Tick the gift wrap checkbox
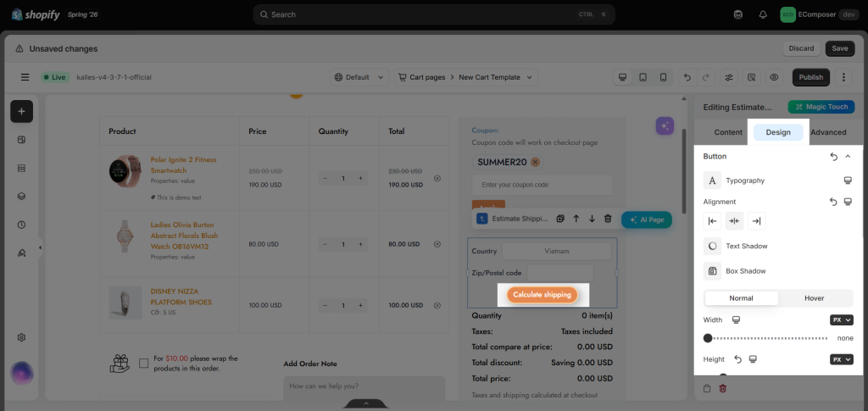 pos(144,363)
